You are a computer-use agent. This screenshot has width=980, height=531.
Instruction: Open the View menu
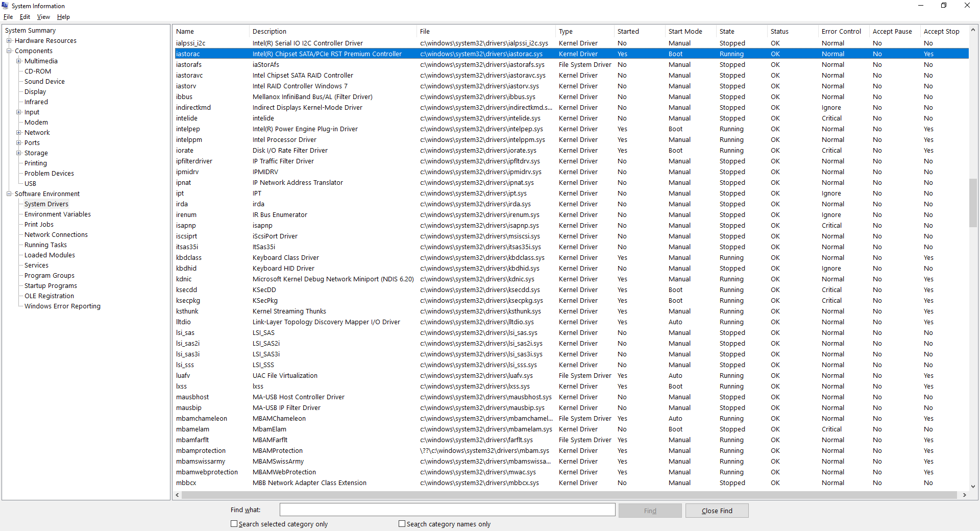[x=43, y=17]
